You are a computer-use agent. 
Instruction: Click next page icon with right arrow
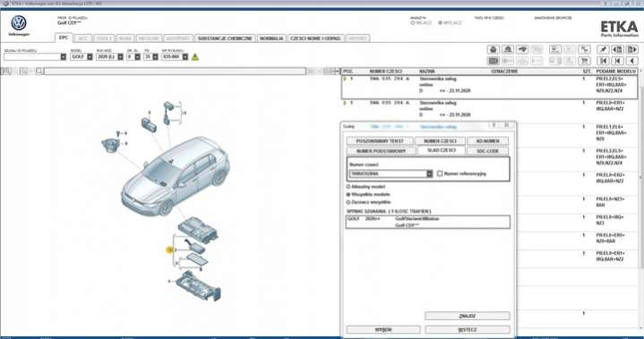tap(632, 49)
